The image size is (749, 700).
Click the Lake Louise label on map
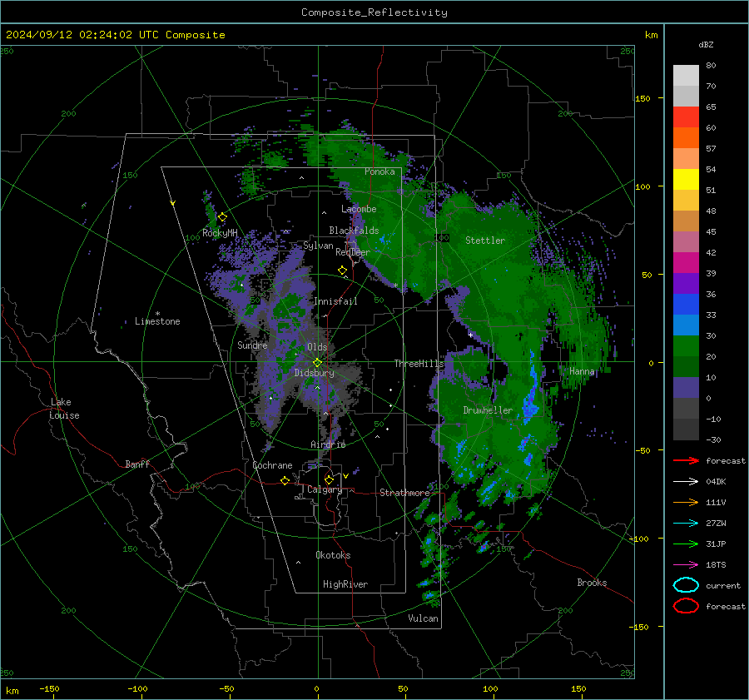[65, 409]
